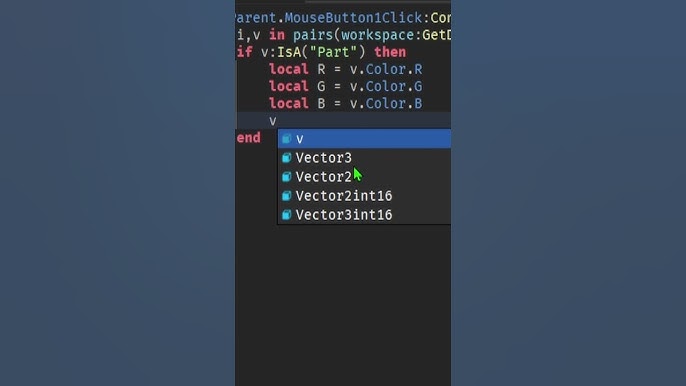Viewport: 686px width, 386px height.
Task: Click Color.R on the local R line
Action: [x=394, y=69]
